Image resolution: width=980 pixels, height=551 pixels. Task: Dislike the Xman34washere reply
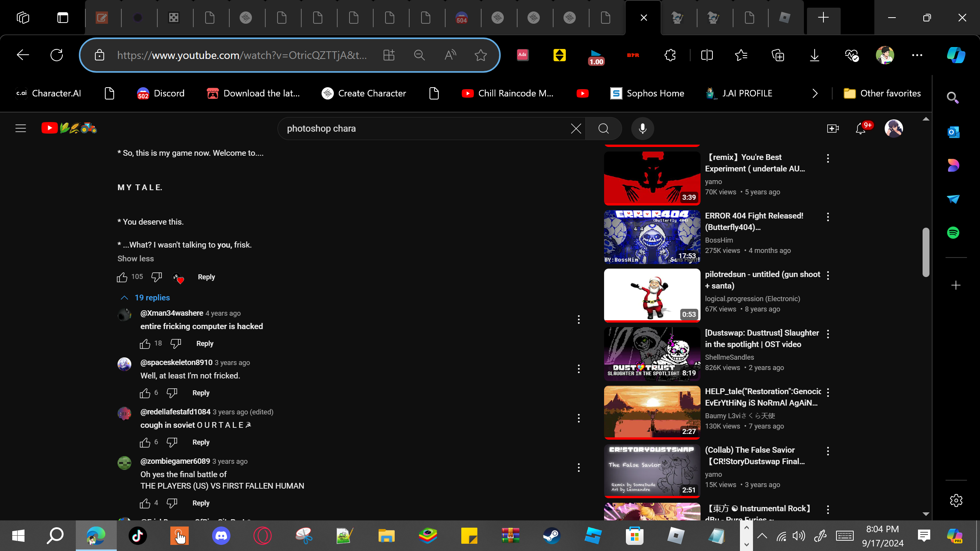(176, 344)
